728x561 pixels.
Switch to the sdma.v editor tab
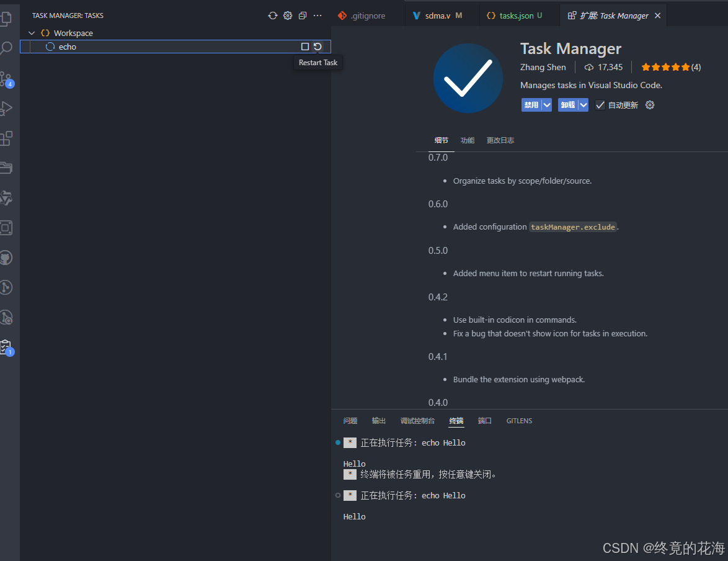pos(438,16)
